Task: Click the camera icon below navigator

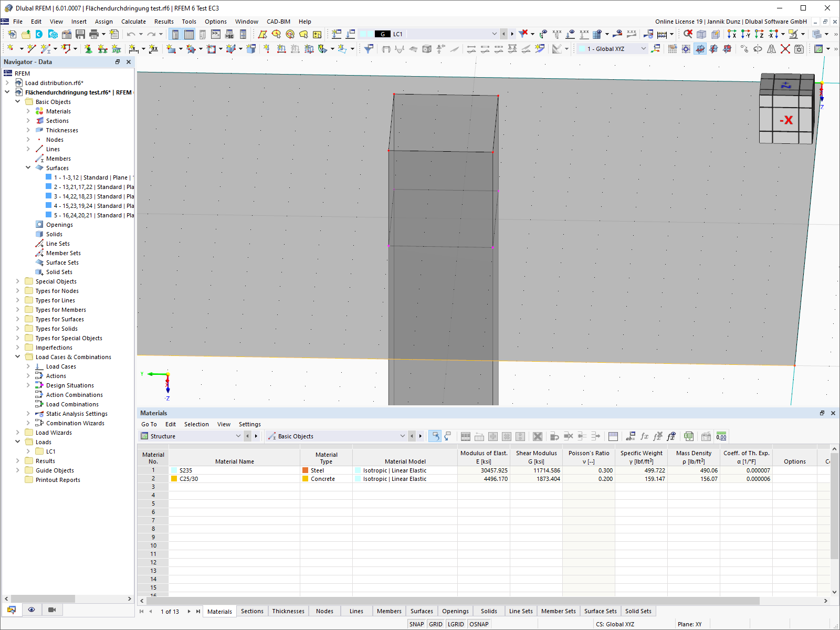Action: click(x=51, y=610)
